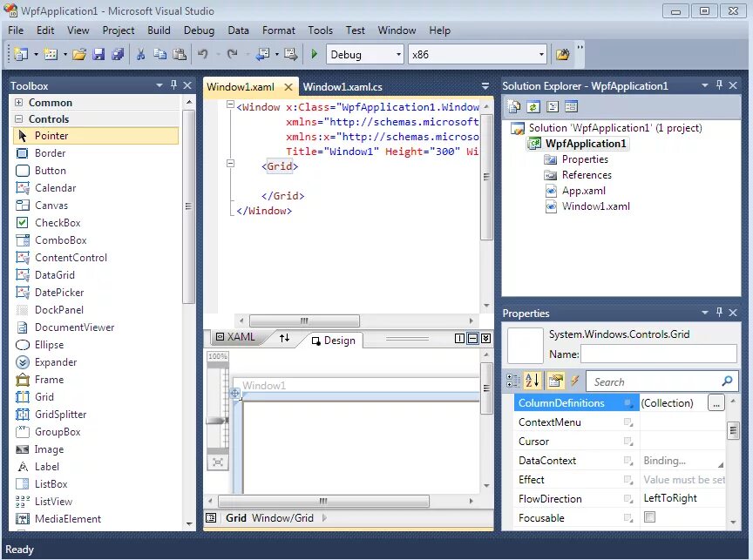Toggle auto-hide pin on Properties panel
The width and height of the screenshot is (753, 560).
(x=719, y=312)
